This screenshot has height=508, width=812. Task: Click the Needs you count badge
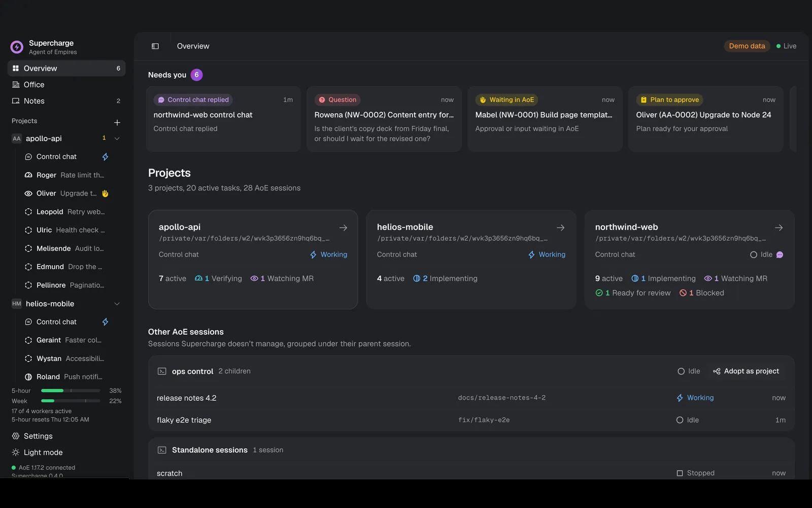tap(196, 75)
